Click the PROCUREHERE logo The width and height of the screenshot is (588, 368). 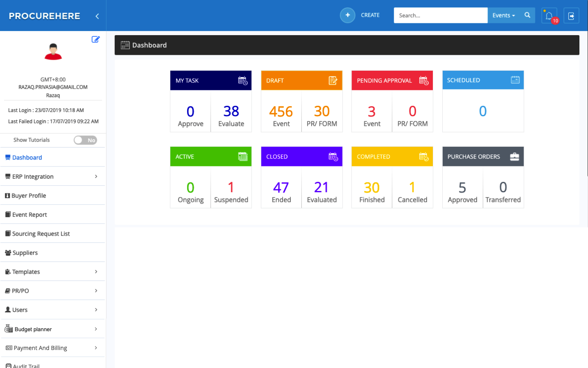coord(45,16)
